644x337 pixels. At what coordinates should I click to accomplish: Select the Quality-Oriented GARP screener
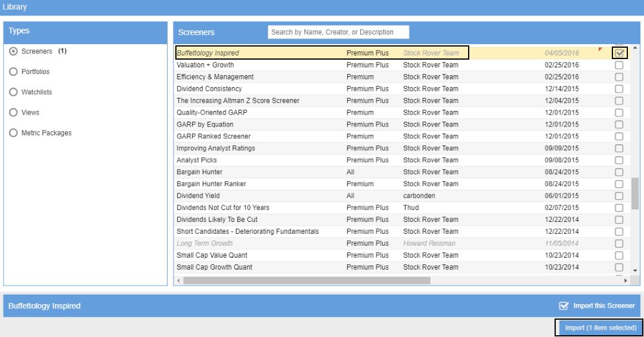pyautogui.click(x=212, y=113)
